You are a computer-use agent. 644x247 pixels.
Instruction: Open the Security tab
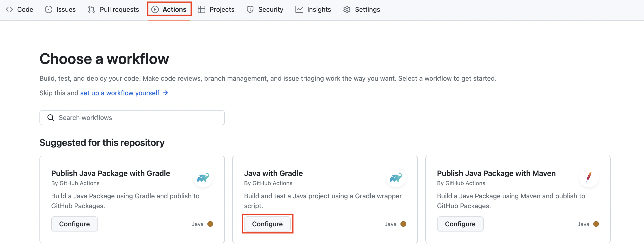point(265,9)
